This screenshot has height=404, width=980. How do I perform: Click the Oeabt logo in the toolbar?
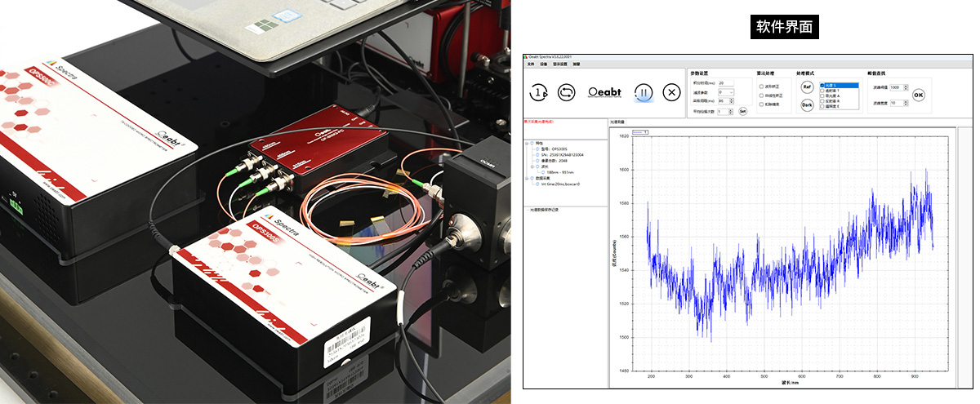[605, 92]
